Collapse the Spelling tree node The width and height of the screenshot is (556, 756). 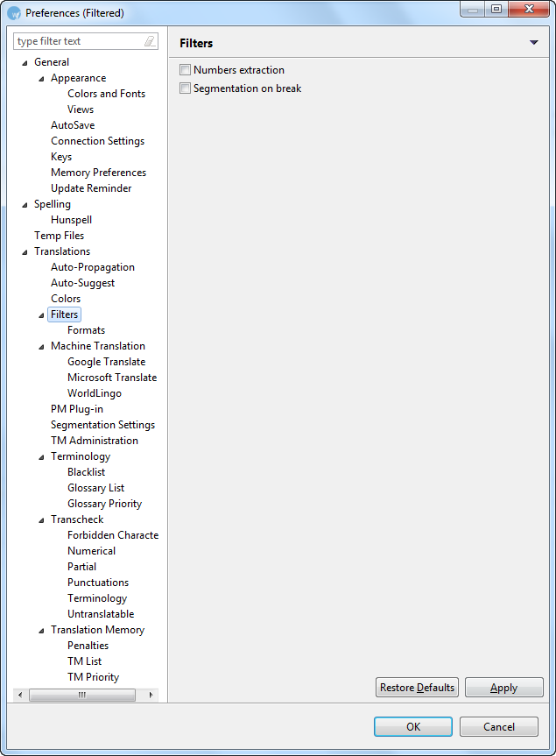coord(25,205)
